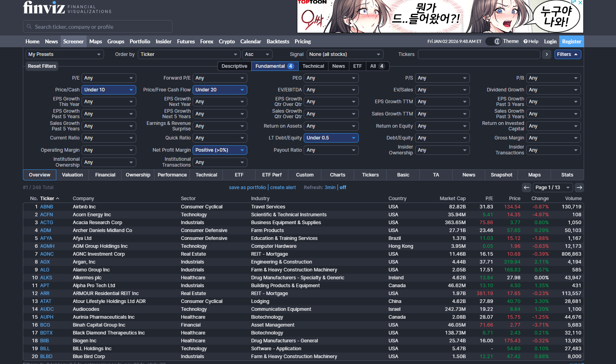This screenshot has width=616, height=364.
Task: Open the Price/Free Cash Flow dropdown
Action: coord(220,90)
